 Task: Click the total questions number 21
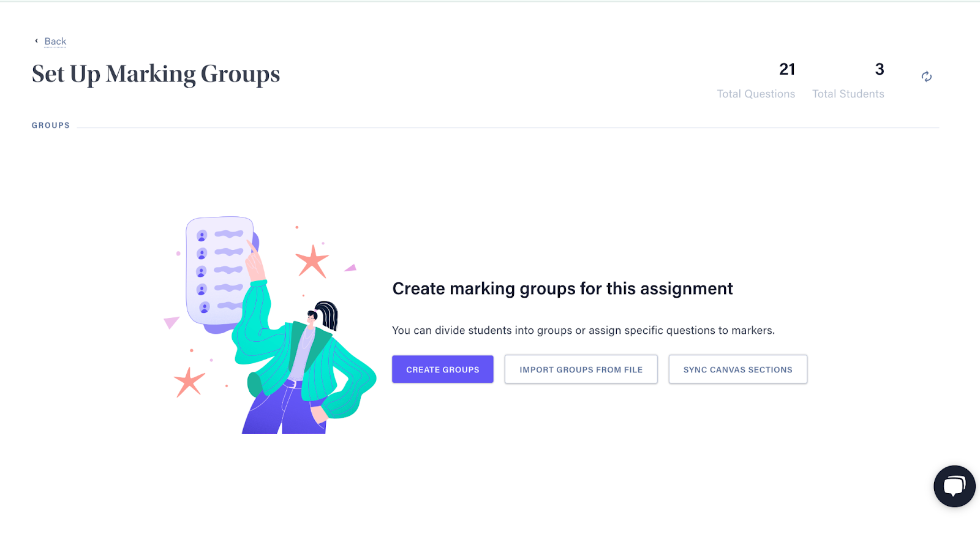pyautogui.click(x=787, y=69)
